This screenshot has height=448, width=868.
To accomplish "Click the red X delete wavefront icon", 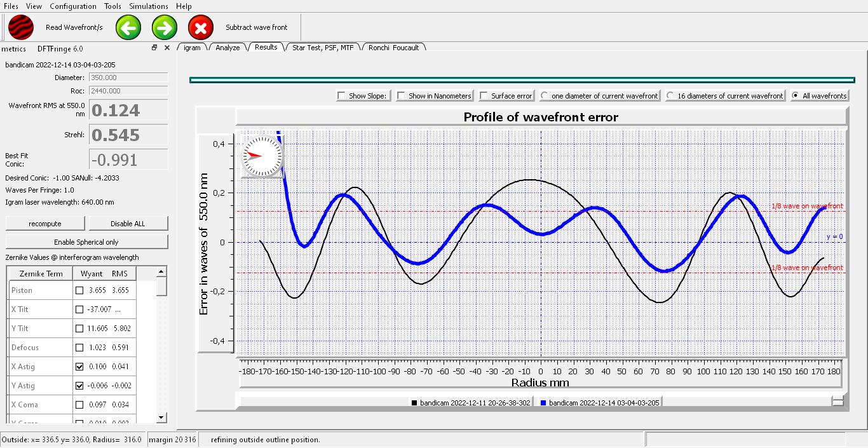I will click(201, 27).
